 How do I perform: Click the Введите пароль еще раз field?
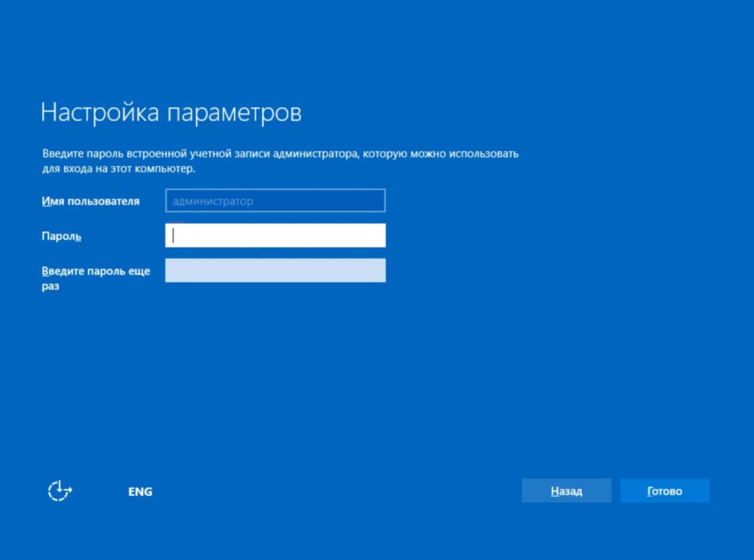click(275, 270)
